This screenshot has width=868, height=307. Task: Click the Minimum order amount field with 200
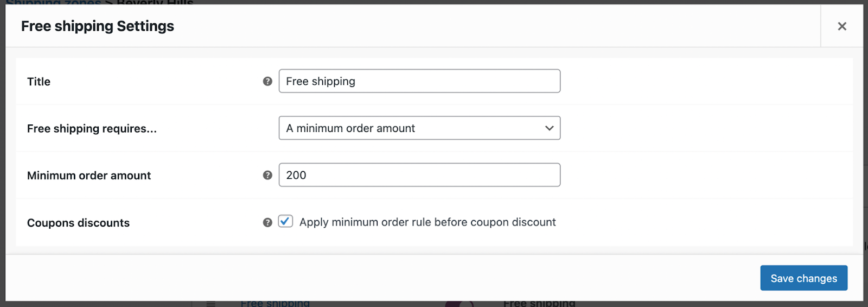[419, 176]
